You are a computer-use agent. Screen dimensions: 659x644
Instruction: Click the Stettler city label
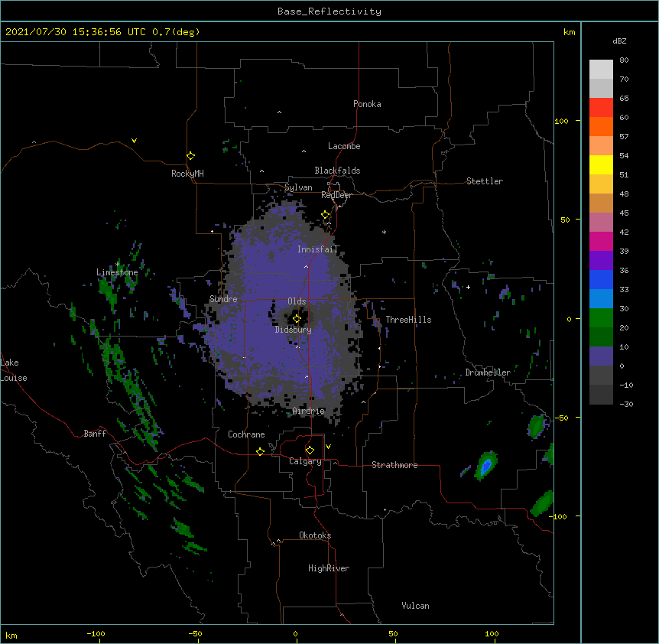485,181
